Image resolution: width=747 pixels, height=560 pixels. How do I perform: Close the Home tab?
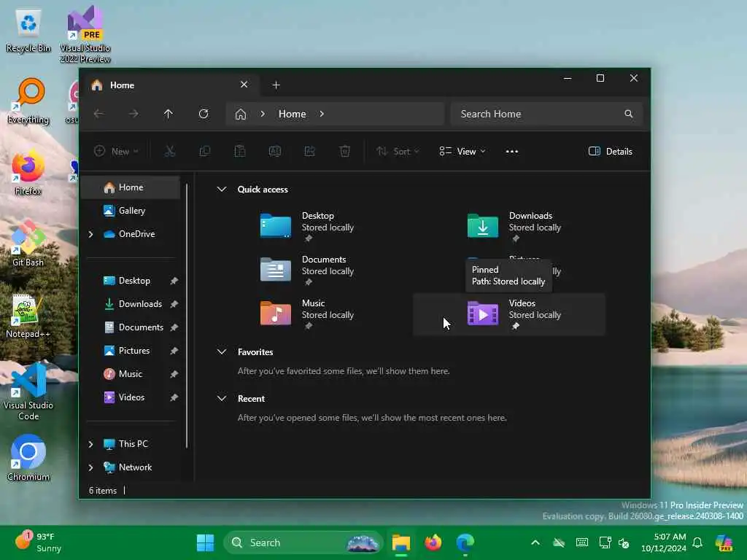(x=244, y=85)
